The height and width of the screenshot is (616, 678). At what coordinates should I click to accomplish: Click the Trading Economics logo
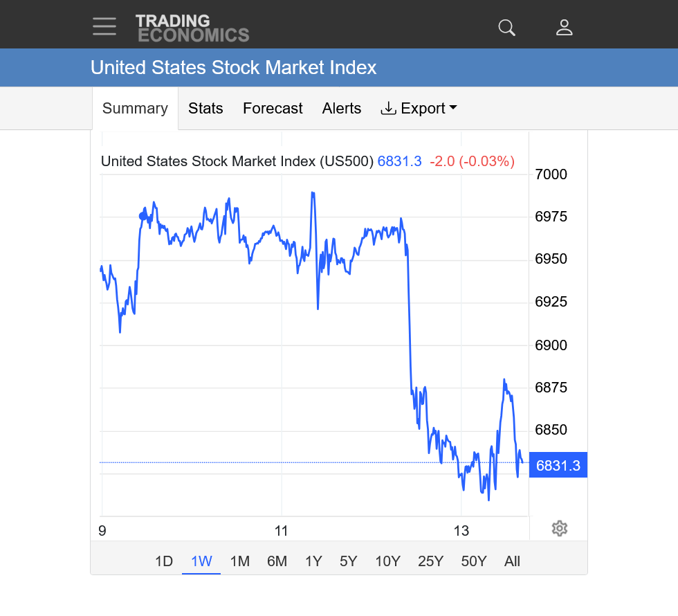pyautogui.click(x=192, y=28)
